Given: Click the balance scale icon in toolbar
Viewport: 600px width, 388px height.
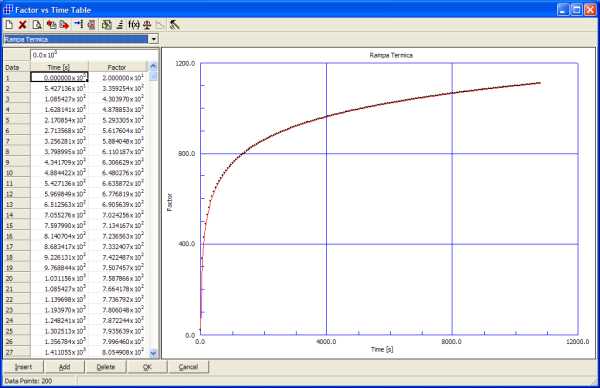Looking at the screenshot, I should point(147,25).
